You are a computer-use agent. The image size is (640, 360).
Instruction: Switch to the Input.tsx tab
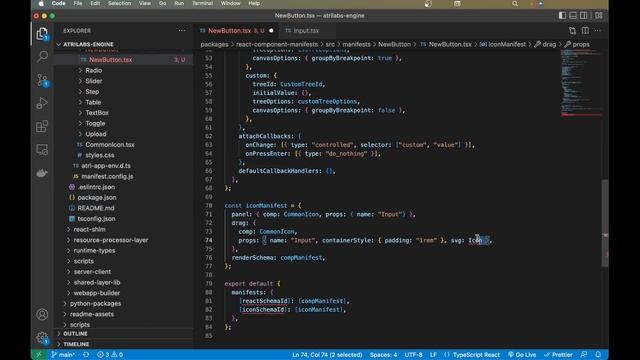point(306,31)
